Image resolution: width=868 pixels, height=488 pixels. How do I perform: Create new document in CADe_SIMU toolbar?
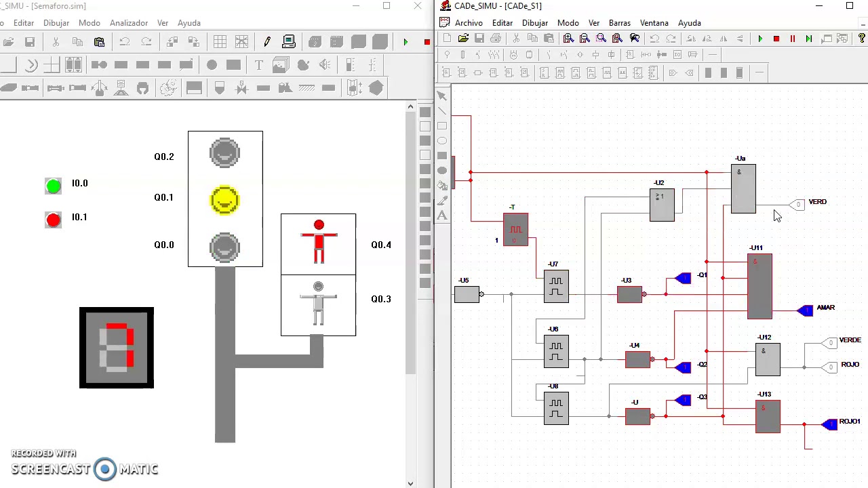[x=447, y=39]
